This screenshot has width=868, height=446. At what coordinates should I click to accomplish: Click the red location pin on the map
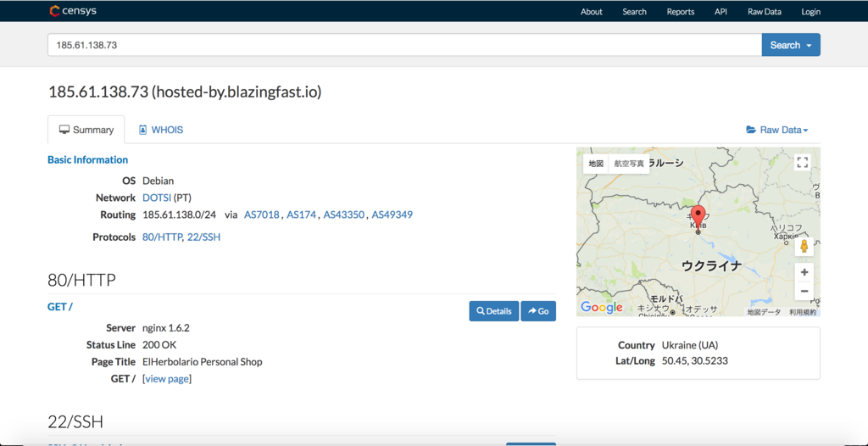coord(698,218)
